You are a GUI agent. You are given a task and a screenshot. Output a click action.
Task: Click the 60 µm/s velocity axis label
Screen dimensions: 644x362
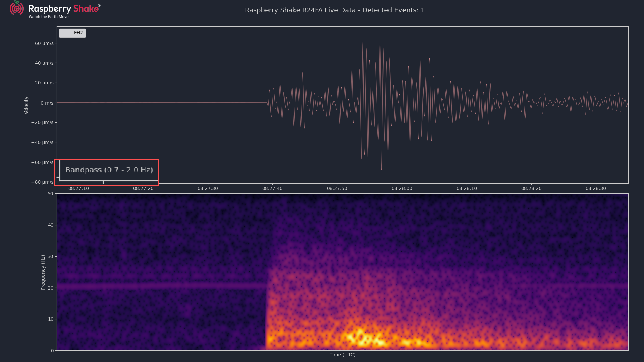(x=44, y=43)
